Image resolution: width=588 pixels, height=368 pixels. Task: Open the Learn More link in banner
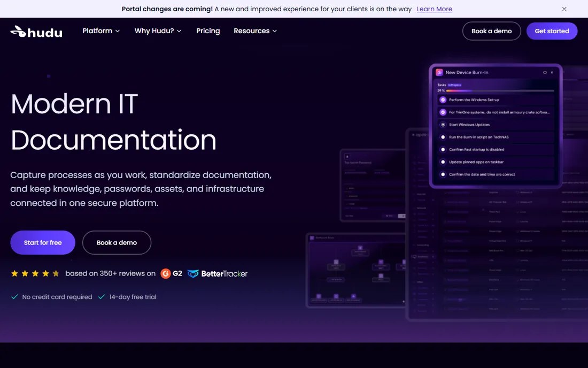point(434,9)
